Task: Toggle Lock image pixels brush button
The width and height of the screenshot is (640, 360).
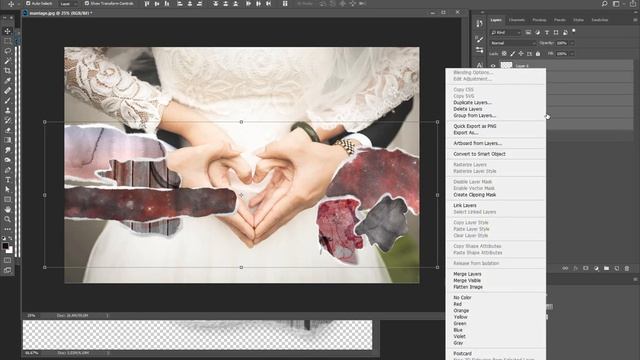Action: tap(513, 53)
